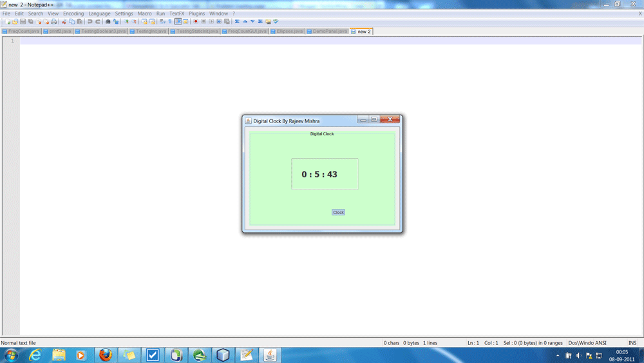Select the new 2 tab

(x=361, y=31)
